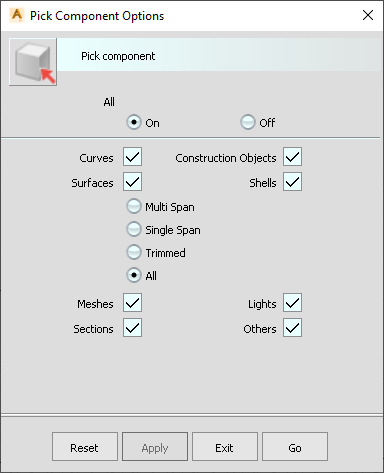Choose the Single Span surface option
384x473 pixels.
coord(134,229)
